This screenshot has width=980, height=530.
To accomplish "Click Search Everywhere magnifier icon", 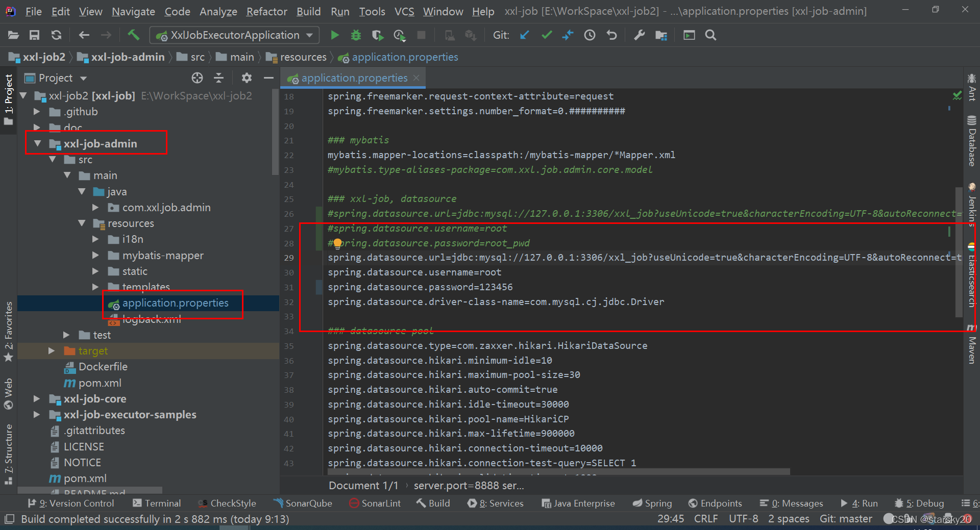I will tap(710, 35).
